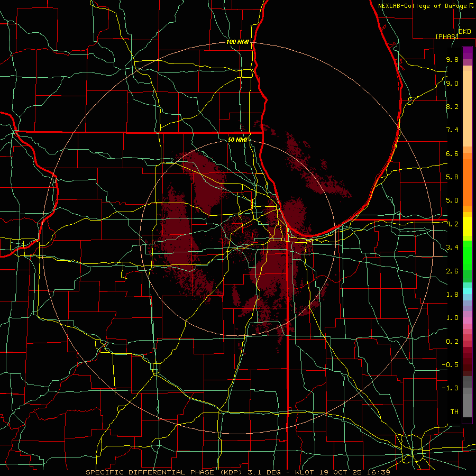Click the -0.5 legend value
This screenshot has width=476, height=476.
(x=450, y=365)
